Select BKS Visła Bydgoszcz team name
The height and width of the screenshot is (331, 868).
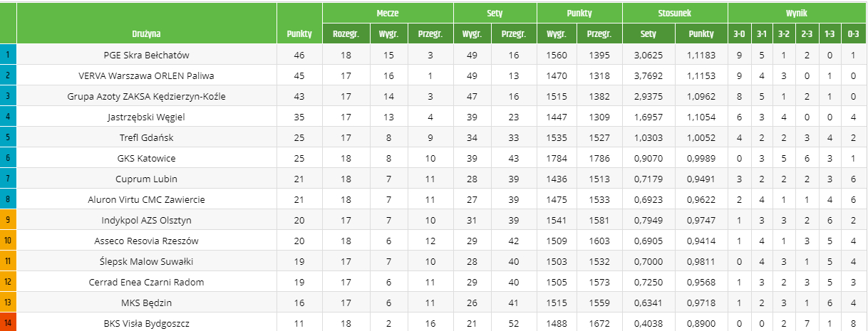[x=146, y=324]
